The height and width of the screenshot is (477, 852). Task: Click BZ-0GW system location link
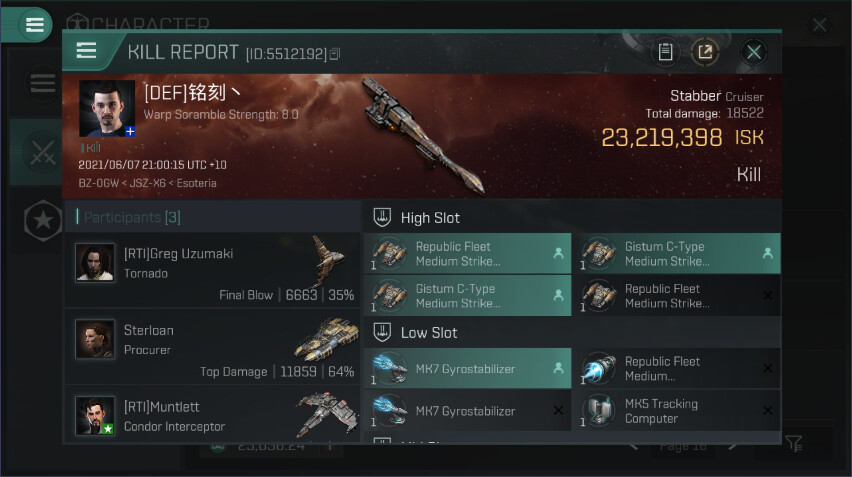pyautogui.click(x=98, y=183)
